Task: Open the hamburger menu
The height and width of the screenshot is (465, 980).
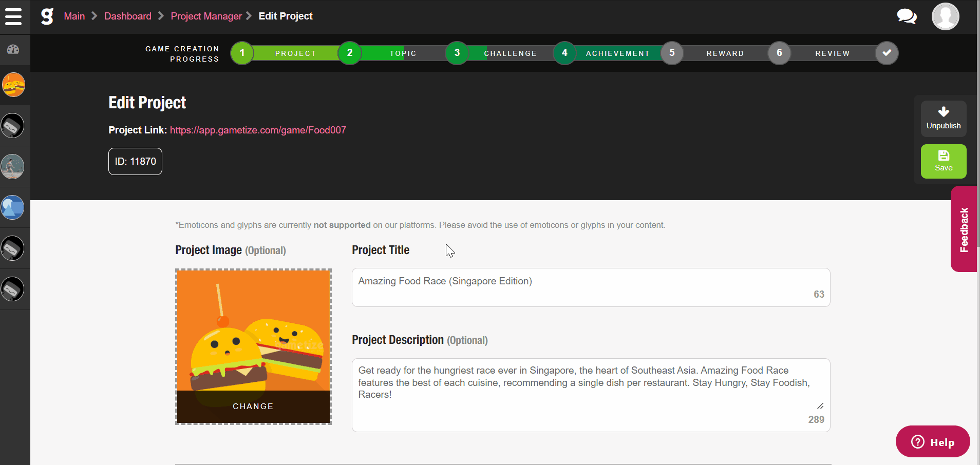Action: pos(13,16)
